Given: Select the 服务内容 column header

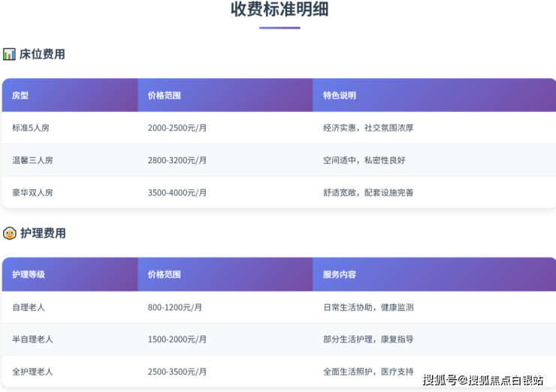Looking at the screenshot, I should [340, 275].
